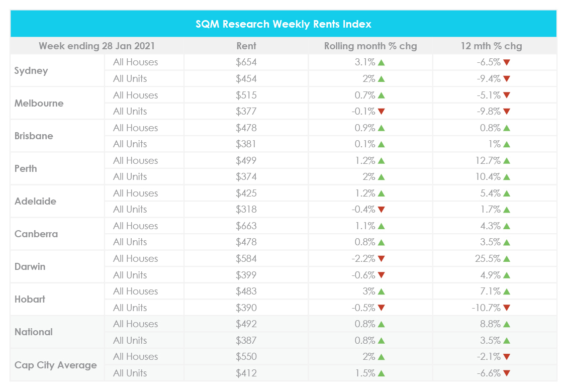Click the red down arrow beside -10.7%

(x=507, y=308)
